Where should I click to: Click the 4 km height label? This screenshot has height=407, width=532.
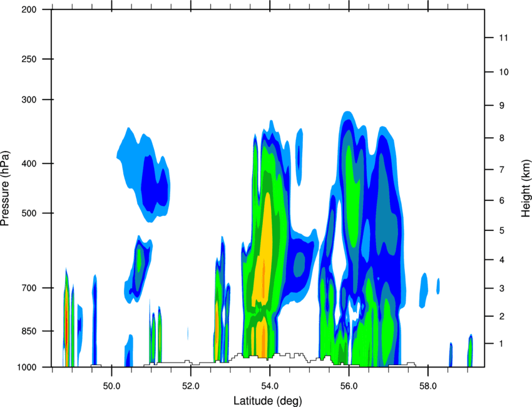pos(501,260)
